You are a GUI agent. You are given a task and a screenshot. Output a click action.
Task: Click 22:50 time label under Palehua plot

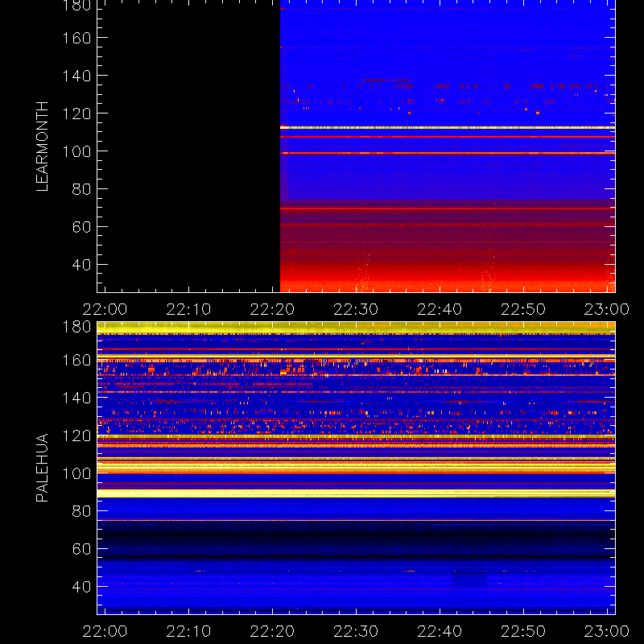coord(522,631)
